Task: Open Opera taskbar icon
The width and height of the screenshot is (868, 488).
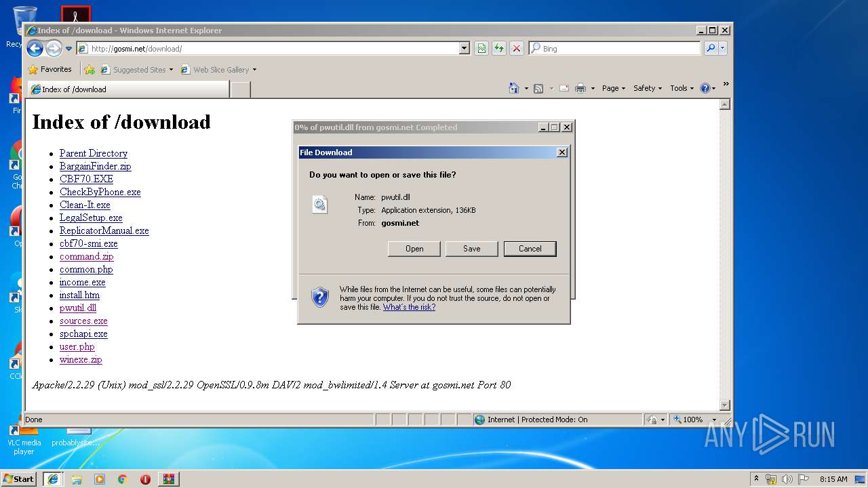Action: (145, 479)
